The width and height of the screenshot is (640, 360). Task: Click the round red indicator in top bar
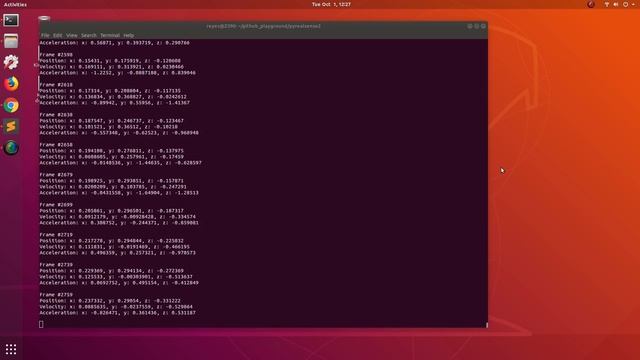click(591, 4)
